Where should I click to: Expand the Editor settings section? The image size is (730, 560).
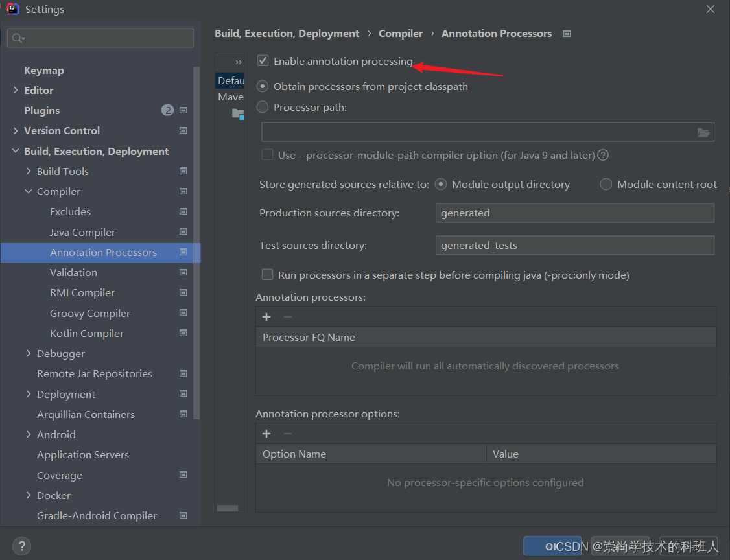(16, 90)
